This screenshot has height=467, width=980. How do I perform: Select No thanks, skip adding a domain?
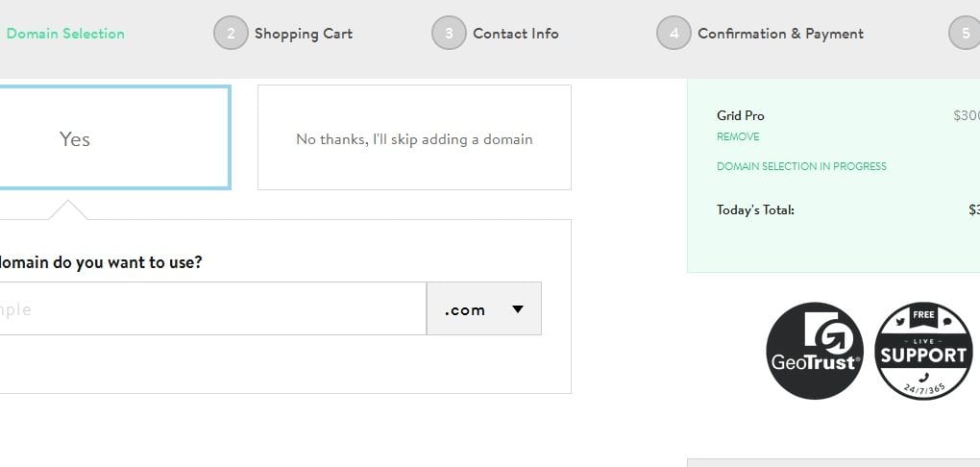414,138
